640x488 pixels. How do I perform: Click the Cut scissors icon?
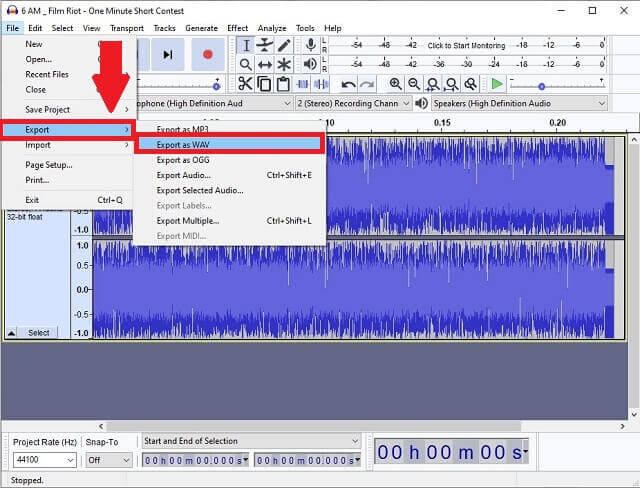tap(245, 84)
